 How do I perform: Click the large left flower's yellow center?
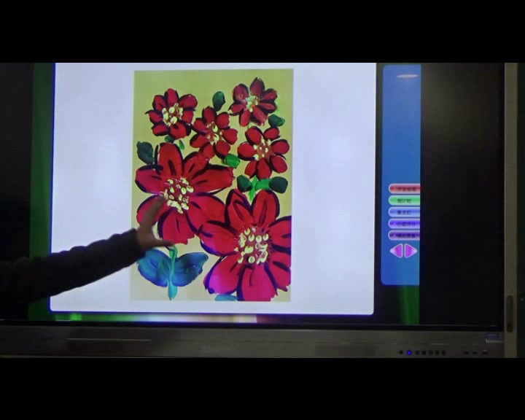(x=177, y=193)
